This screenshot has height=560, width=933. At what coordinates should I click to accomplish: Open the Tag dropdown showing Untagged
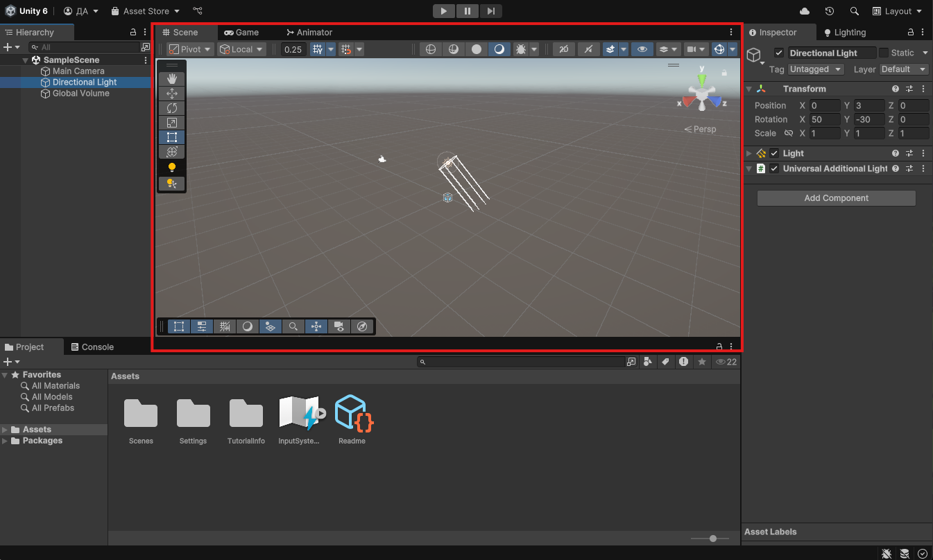[816, 69]
